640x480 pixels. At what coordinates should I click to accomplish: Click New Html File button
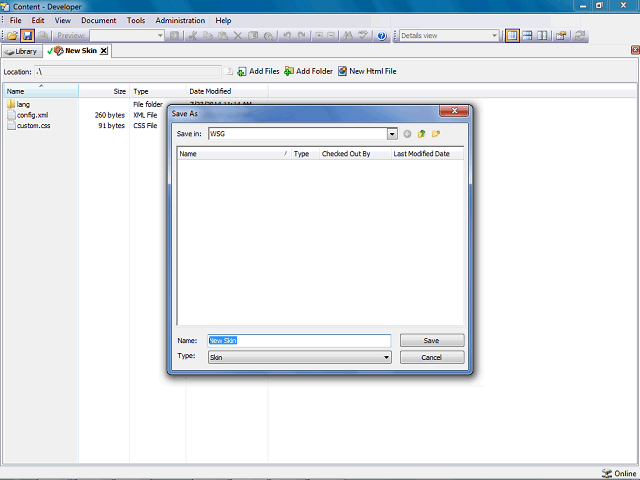pyautogui.click(x=367, y=71)
